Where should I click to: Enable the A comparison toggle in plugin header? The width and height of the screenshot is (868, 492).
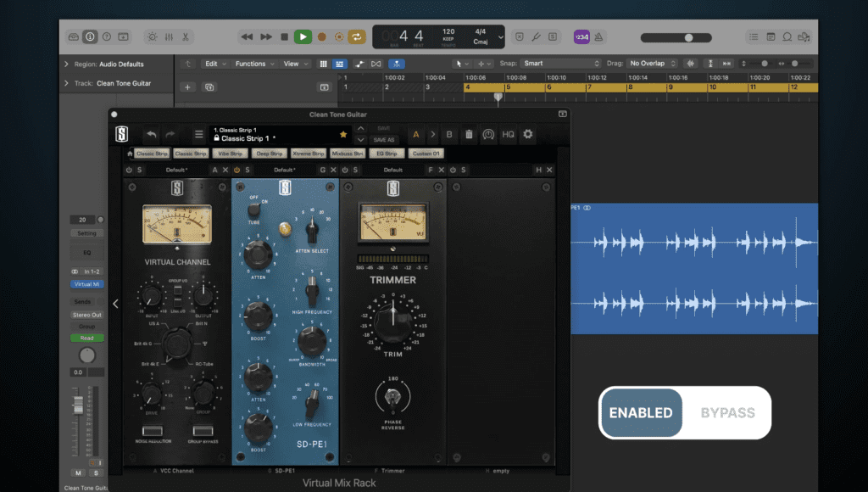coord(415,133)
